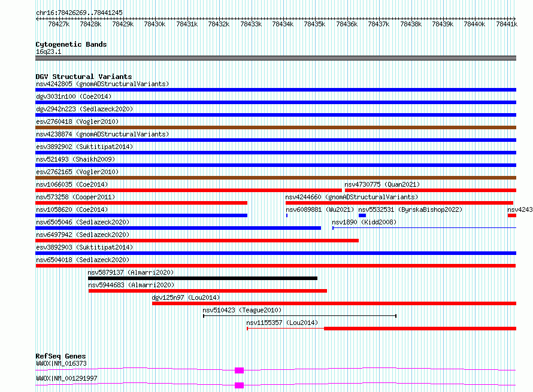Select the magenta exon of WWOX NM_016373
Screen dimensions: 533x392
pyautogui.click(x=240, y=370)
